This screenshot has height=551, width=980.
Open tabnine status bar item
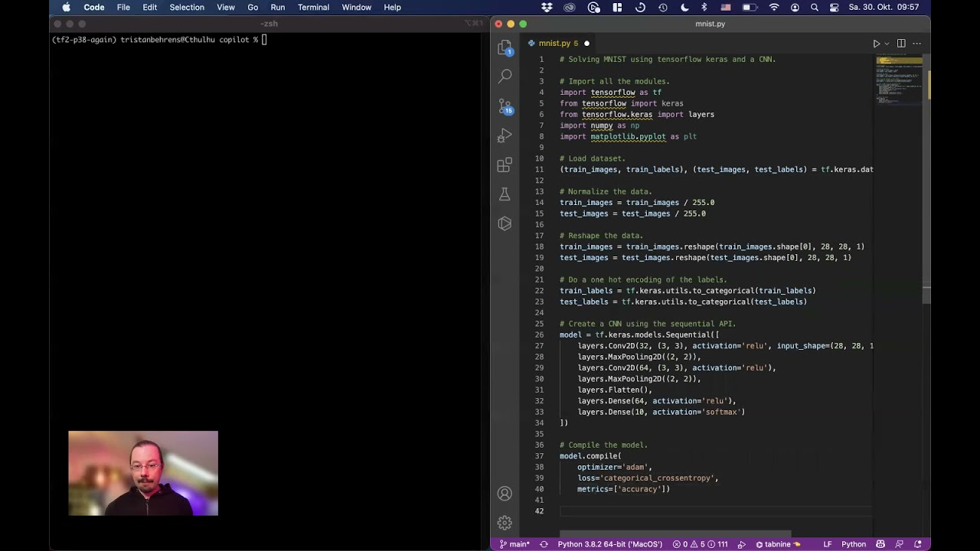coord(778,544)
